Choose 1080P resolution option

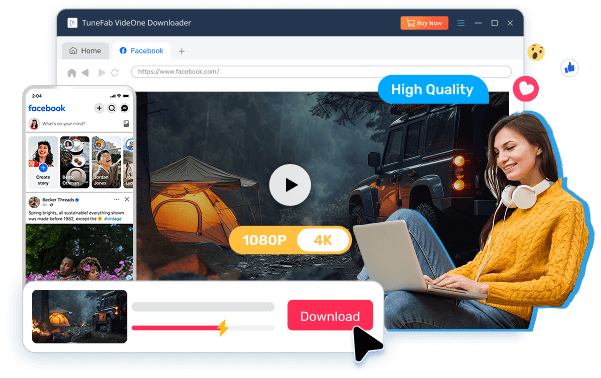[x=264, y=240]
